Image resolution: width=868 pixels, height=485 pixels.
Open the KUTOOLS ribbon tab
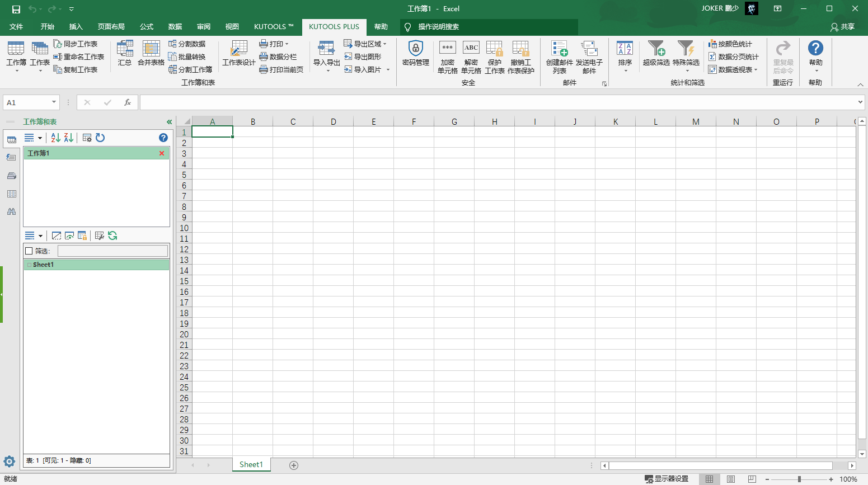[273, 26]
